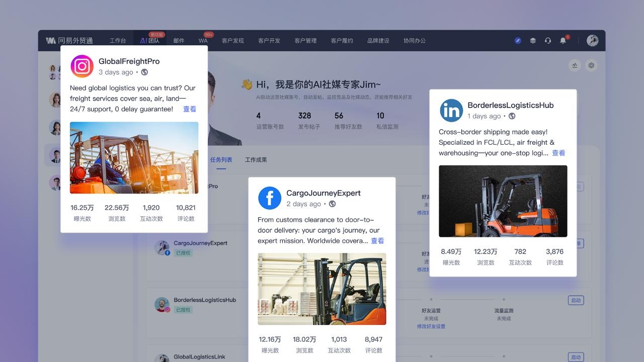The image size is (644, 362).
Task: Click the globe icon on GlobalFreightPro post
Action: point(144,72)
